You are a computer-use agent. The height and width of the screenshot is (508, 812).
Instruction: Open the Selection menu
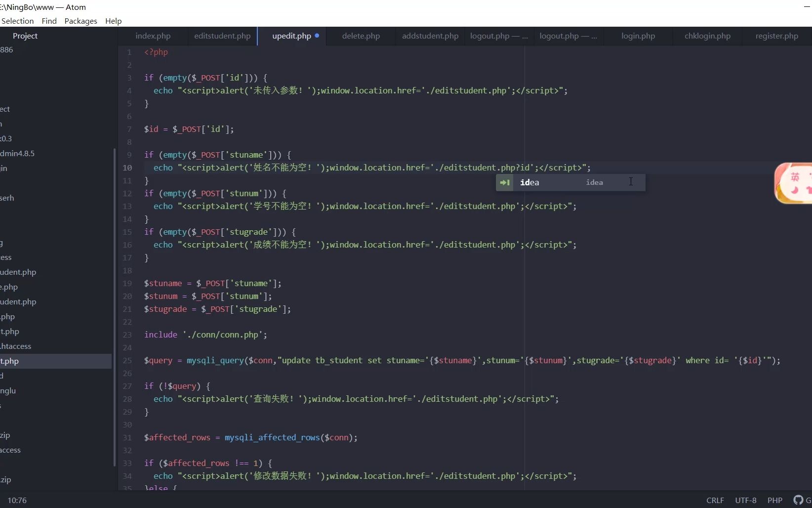coord(17,21)
